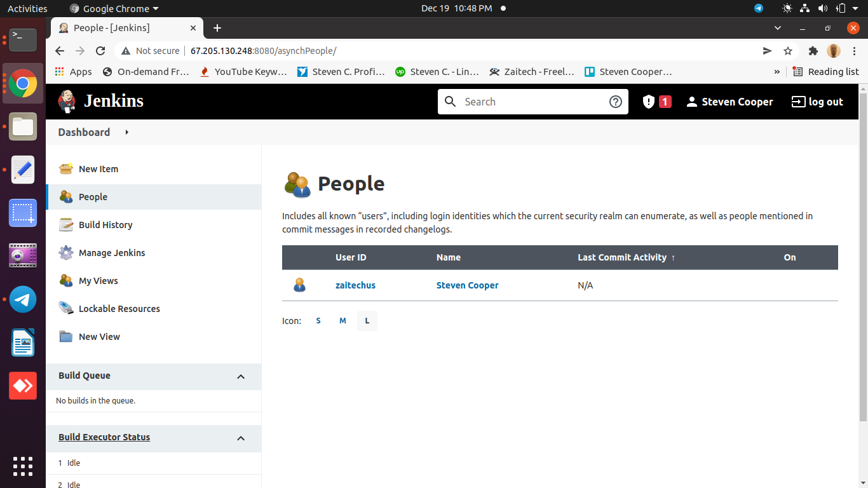Click the Telegram tray icon in top bar

(759, 8)
